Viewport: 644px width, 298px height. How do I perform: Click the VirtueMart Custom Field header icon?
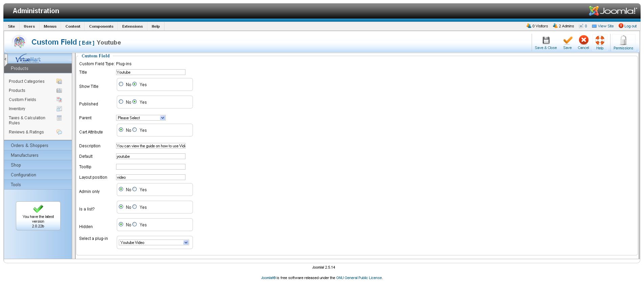(x=19, y=42)
